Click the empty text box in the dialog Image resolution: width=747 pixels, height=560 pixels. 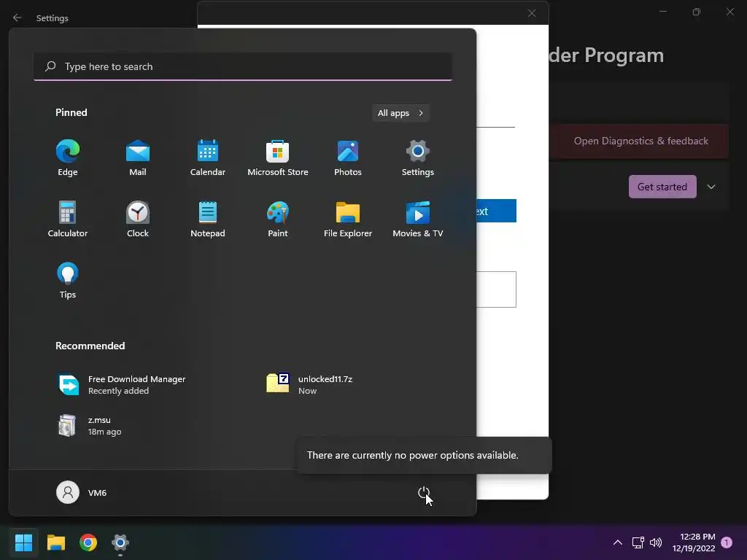click(x=496, y=289)
